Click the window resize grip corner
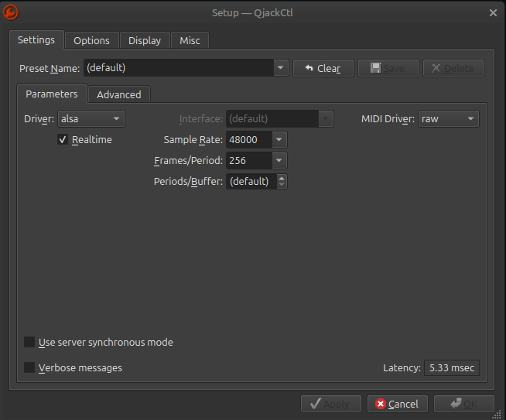The height and width of the screenshot is (420, 506). [497, 415]
